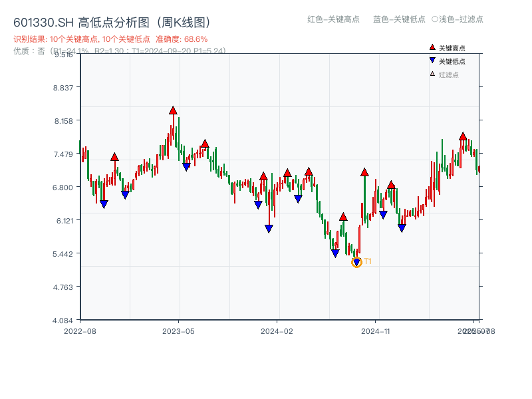Screen dimensions: 532x399
Task: Select the final red high marker near 2025
Action: tap(463, 136)
